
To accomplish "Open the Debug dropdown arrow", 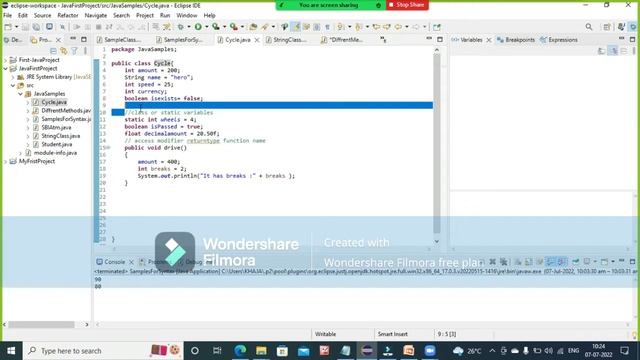I will (189, 27).
